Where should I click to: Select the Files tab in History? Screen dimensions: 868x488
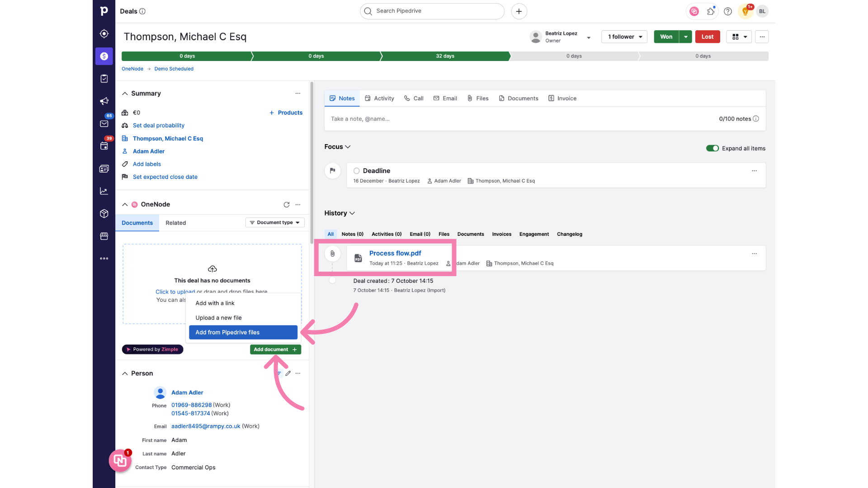(x=443, y=234)
